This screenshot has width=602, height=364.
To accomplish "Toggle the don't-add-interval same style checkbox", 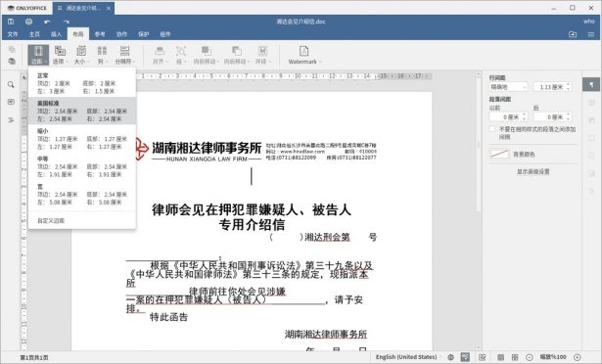I will tap(492, 129).
